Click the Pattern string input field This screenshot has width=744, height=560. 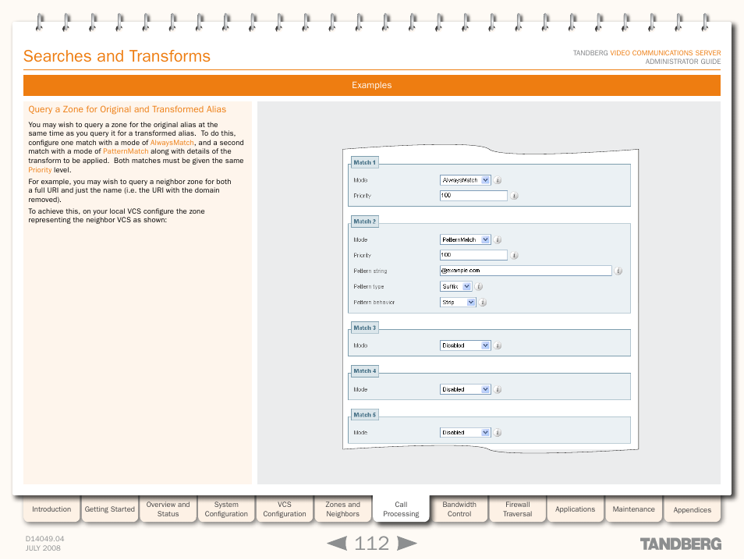click(526, 271)
